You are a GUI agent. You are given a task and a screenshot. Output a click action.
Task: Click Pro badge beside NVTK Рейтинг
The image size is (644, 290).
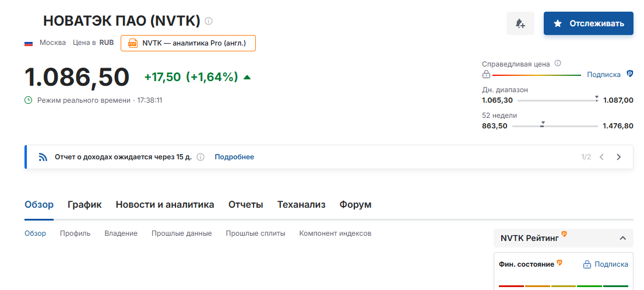[564, 234]
